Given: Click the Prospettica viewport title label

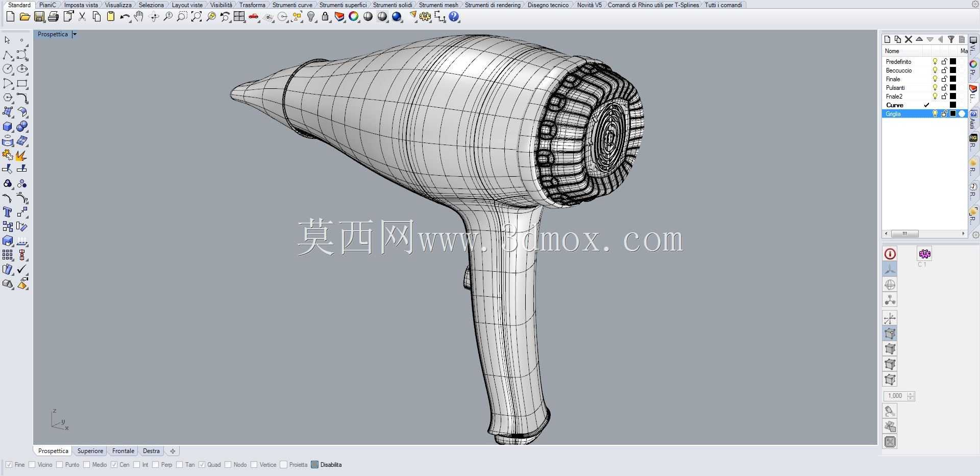Looking at the screenshot, I should 53,34.
